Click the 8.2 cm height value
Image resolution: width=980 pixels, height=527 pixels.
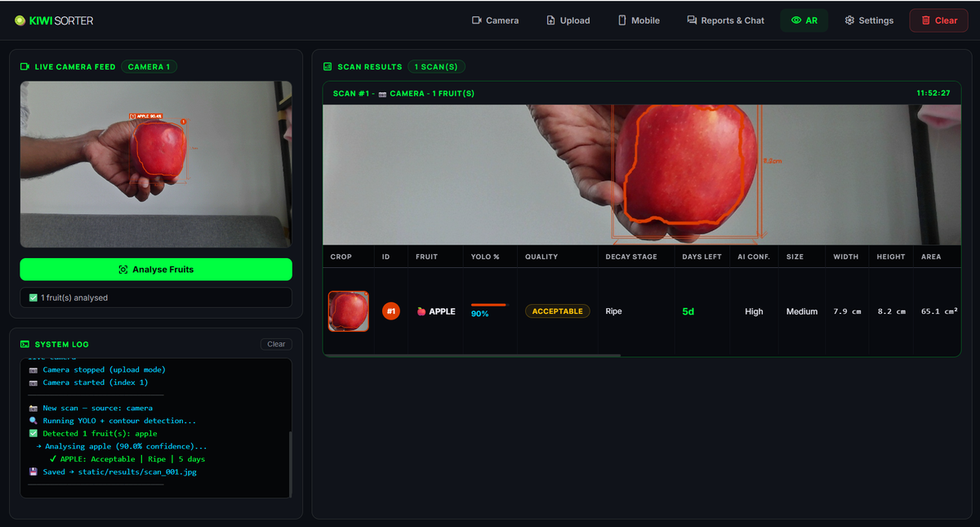pos(891,311)
